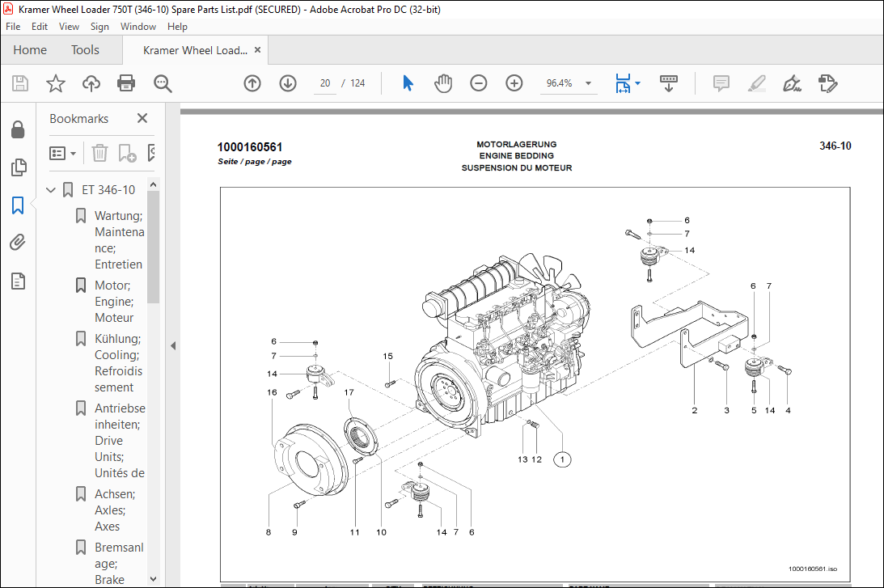Image resolution: width=884 pixels, height=588 pixels.
Task: Switch to the Tools tab
Action: pos(85,50)
